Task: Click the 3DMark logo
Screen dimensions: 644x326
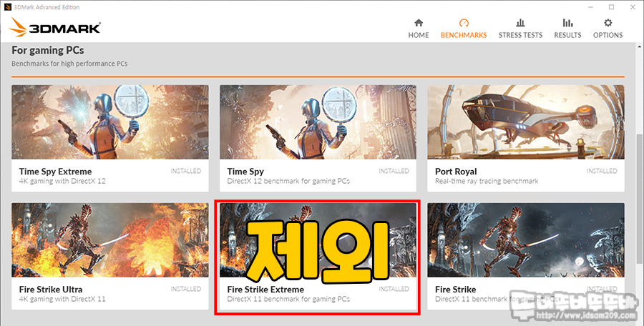Action: tap(54, 27)
